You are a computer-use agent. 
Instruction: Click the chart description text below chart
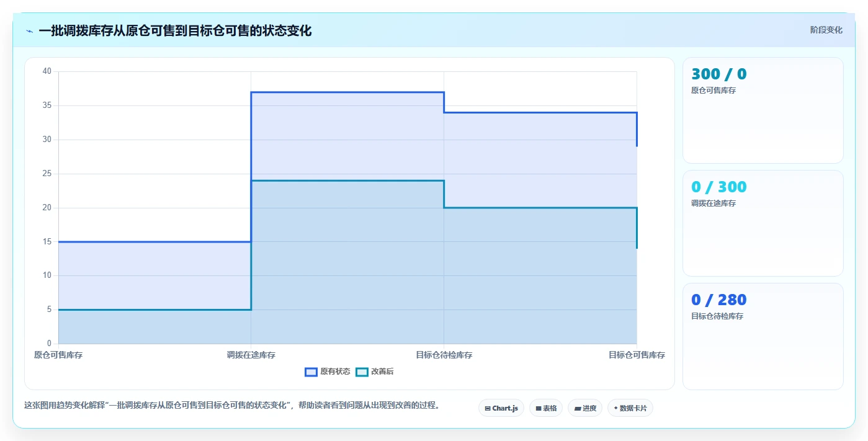(232, 406)
